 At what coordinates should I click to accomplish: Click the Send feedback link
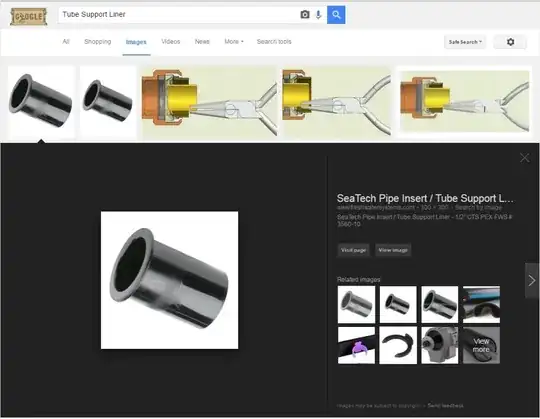pyautogui.click(x=445, y=406)
